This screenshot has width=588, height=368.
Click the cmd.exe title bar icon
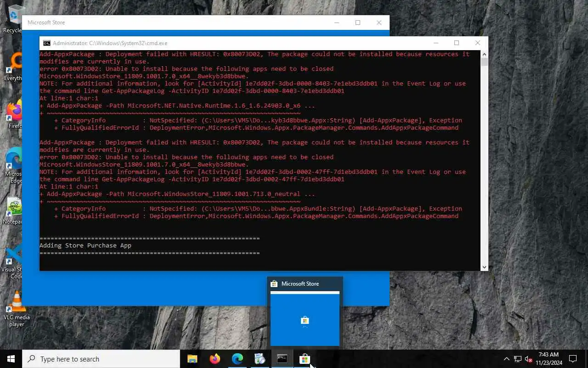(x=46, y=43)
